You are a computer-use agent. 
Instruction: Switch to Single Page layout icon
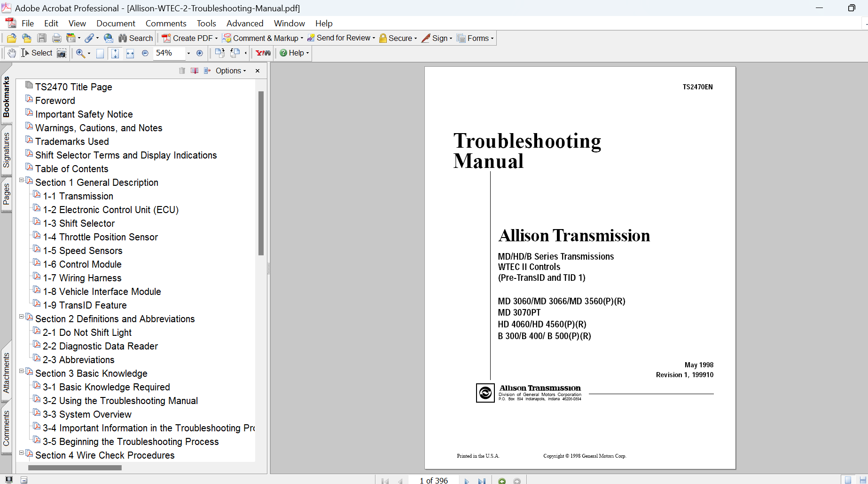point(848,480)
